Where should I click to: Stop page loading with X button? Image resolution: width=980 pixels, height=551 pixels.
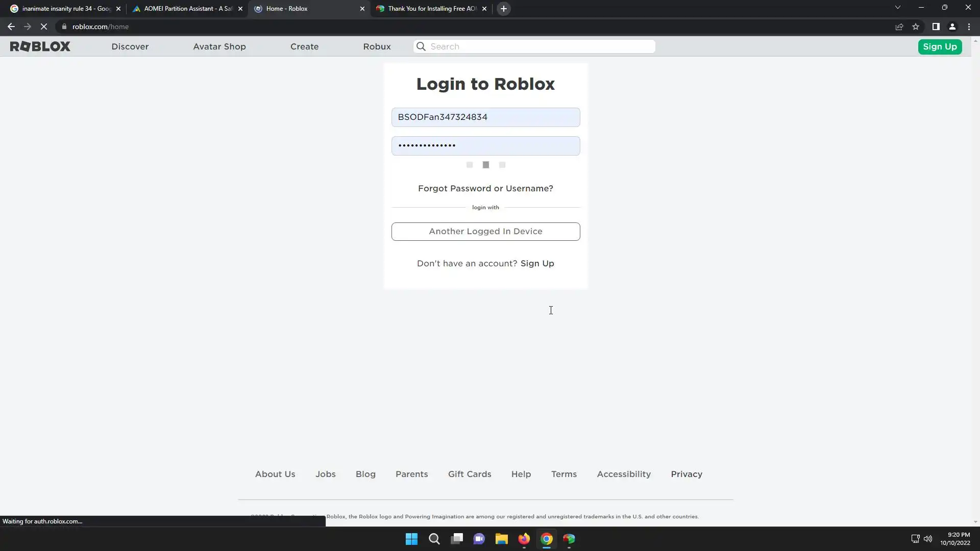point(44,27)
